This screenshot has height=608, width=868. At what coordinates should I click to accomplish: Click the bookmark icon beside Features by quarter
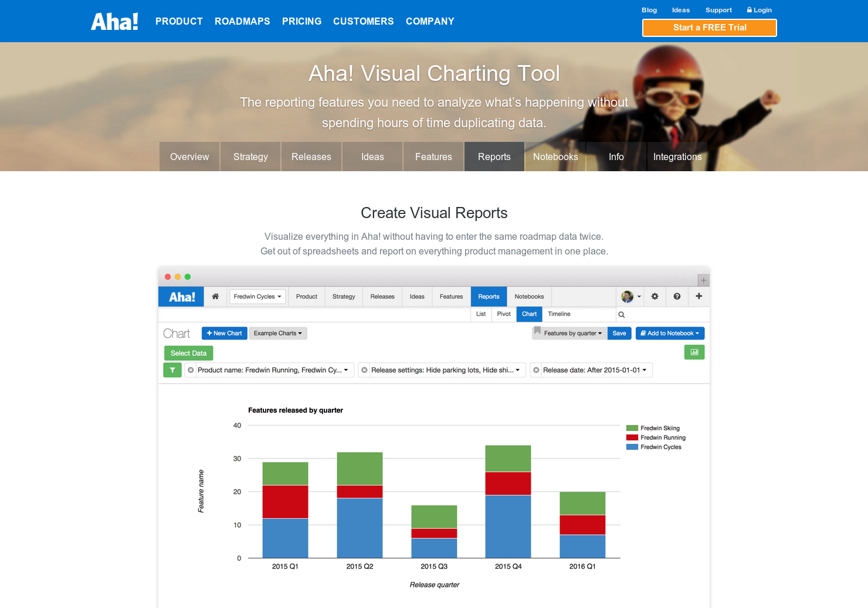click(x=537, y=331)
